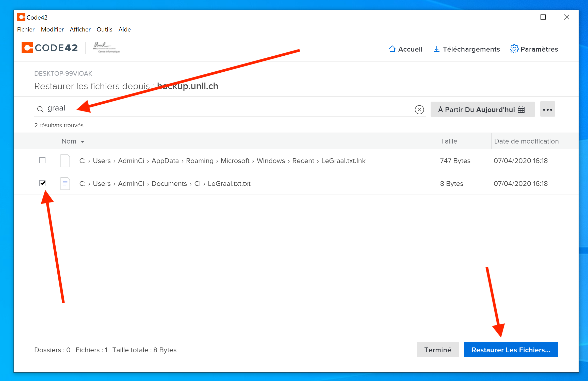The height and width of the screenshot is (381, 588).
Task: Check the LeGraal.txt.lnk checkbox
Action: click(x=42, y=160)
